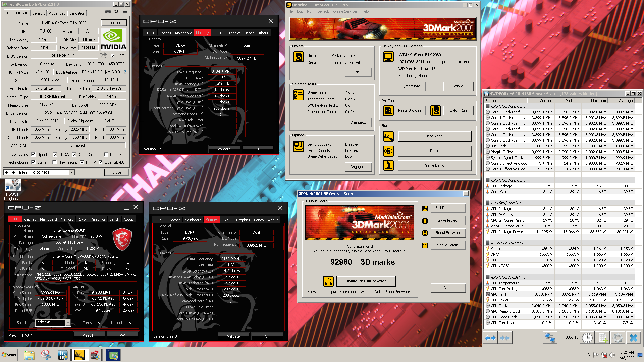Click the Online ResultBrowser podium icon

[x=328, y=281]
